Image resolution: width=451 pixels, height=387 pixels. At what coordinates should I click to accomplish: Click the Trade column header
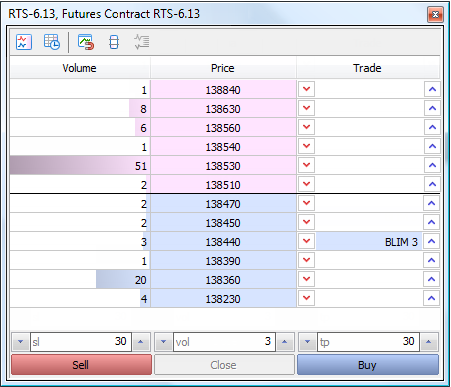coord(368,68)
